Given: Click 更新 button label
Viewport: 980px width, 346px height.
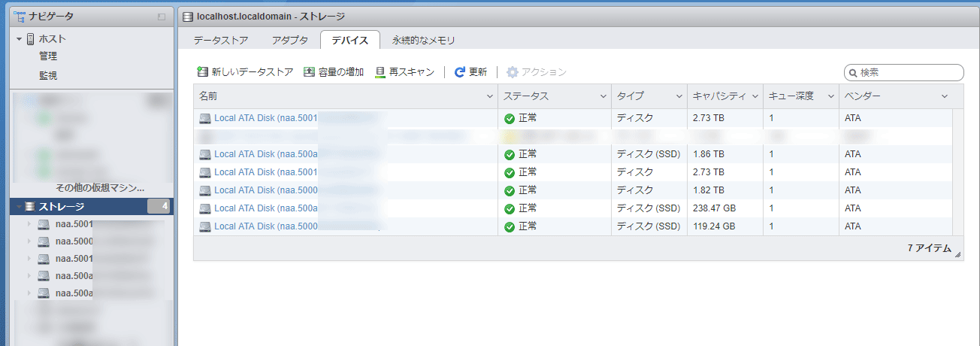Looking at the screenshot, I should click(478, 72).
